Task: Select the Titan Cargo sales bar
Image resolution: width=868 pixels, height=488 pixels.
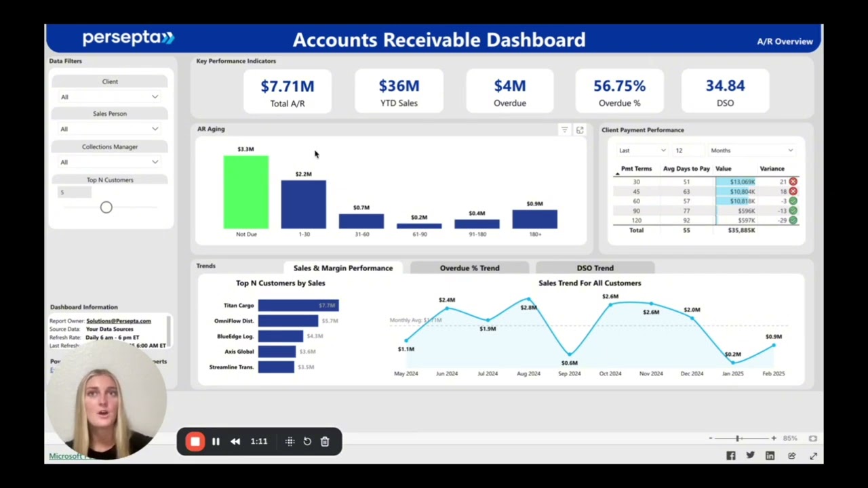Action: coord(298,306)
